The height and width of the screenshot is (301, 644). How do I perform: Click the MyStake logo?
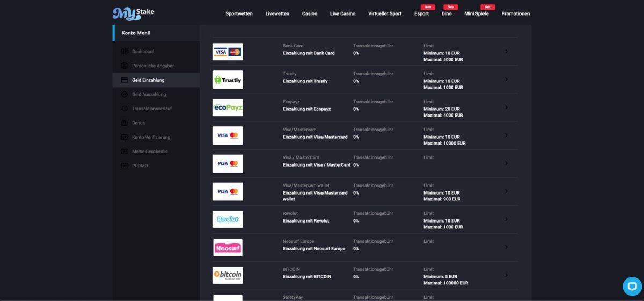[x=133, y=13]
